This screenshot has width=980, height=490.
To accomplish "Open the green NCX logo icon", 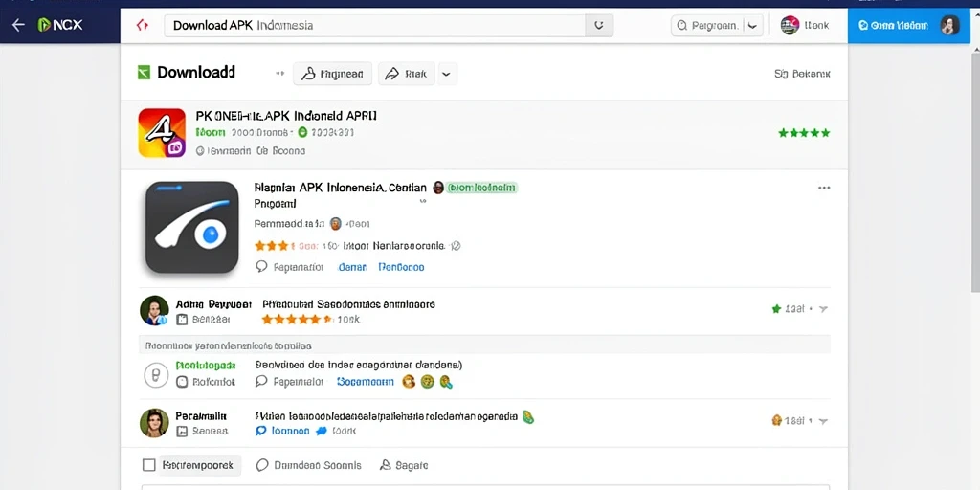I will point(44,25).
